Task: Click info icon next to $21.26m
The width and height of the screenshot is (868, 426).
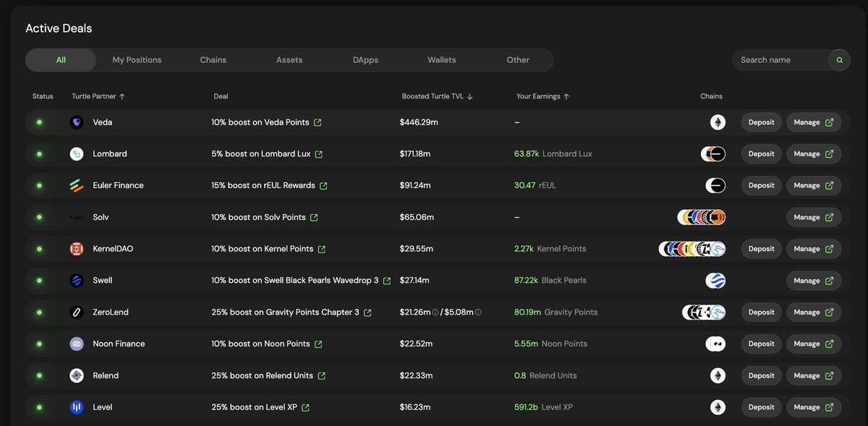Action: coord(435,312)
